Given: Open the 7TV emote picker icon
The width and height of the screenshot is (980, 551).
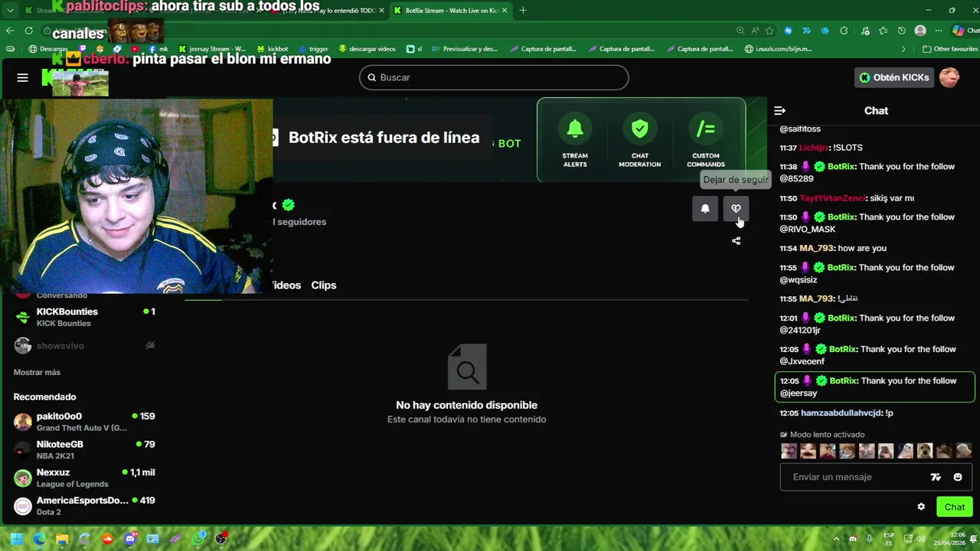Looking at the screenshot, I should [936, 477].
